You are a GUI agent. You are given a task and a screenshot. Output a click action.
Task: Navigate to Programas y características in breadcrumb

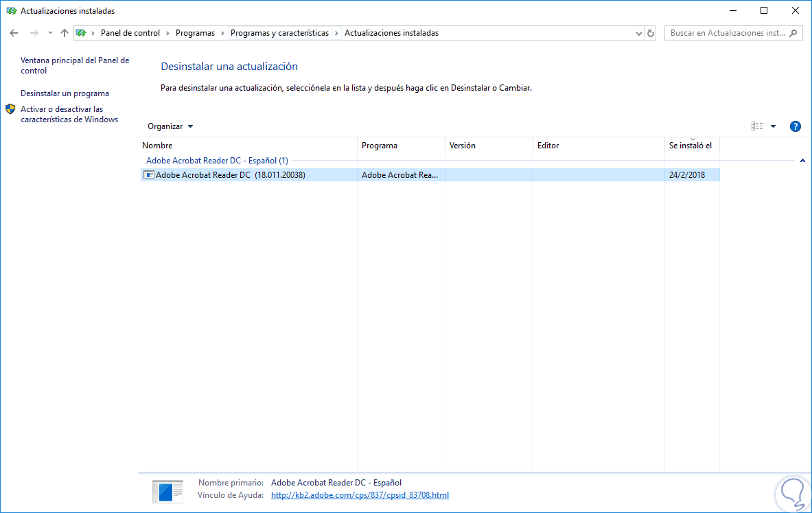click(277, 32)
